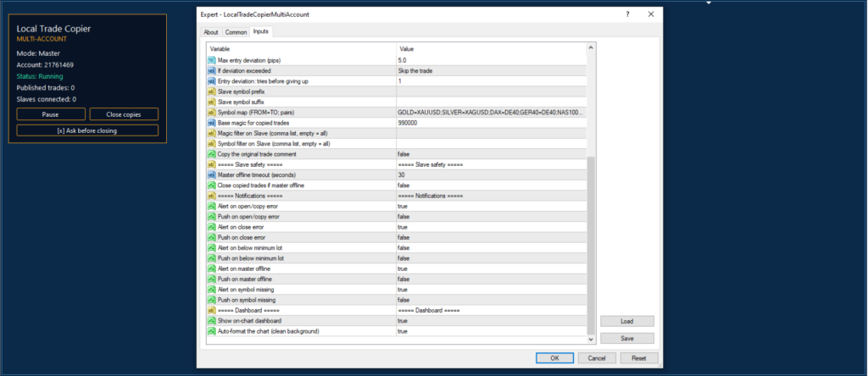
Task: Click the icon beside If deviation exceeded
Action: (211, 71)
